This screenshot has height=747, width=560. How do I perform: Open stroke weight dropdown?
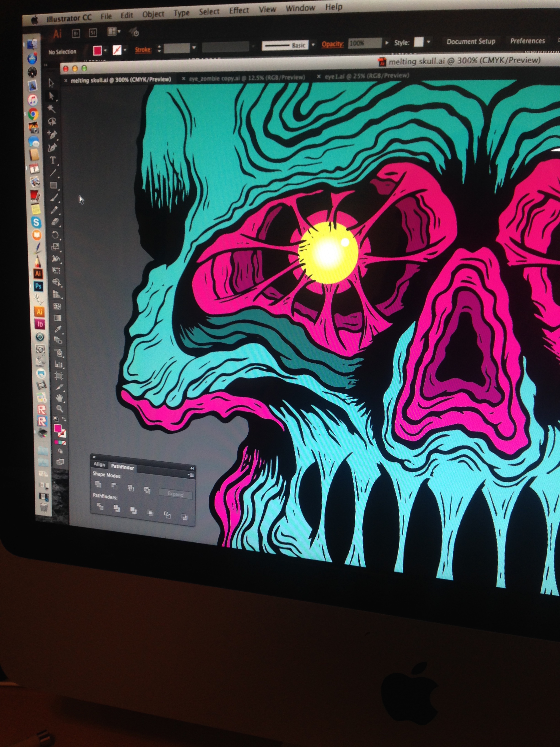click(194, 48)
